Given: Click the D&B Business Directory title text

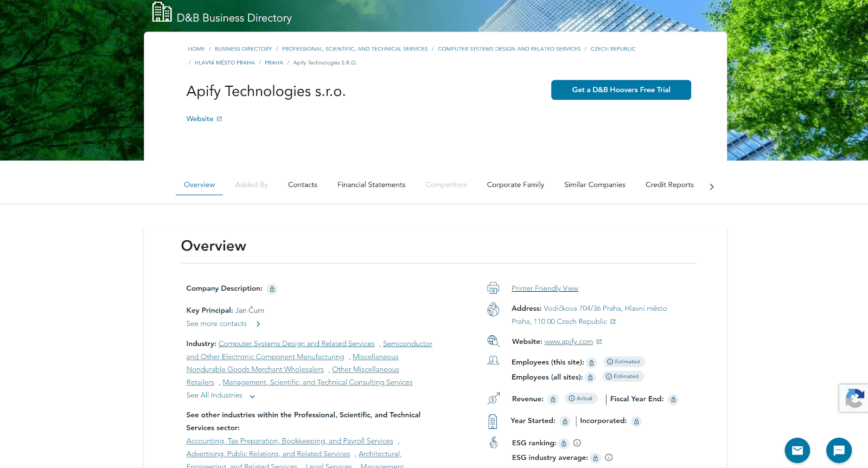Looking at the screenshot, I should (x=234, y=18).
